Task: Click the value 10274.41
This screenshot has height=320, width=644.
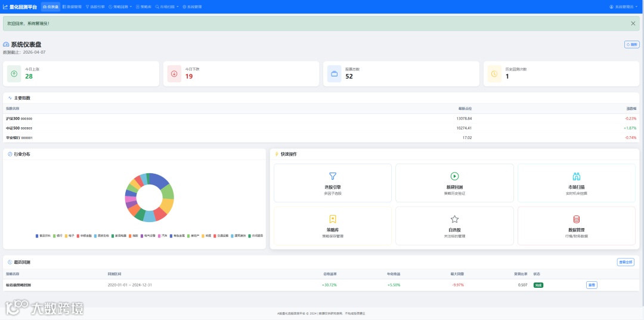Action: point(464,128)
